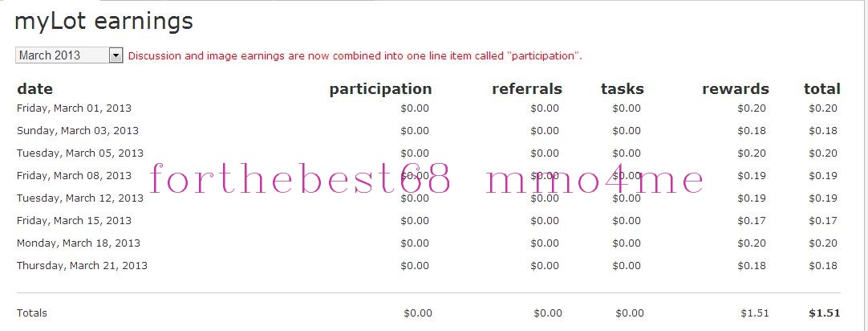This screenshot has height=331, width=868.
Task: Select the "rewards" column header
Action: [x=735, y=89]
